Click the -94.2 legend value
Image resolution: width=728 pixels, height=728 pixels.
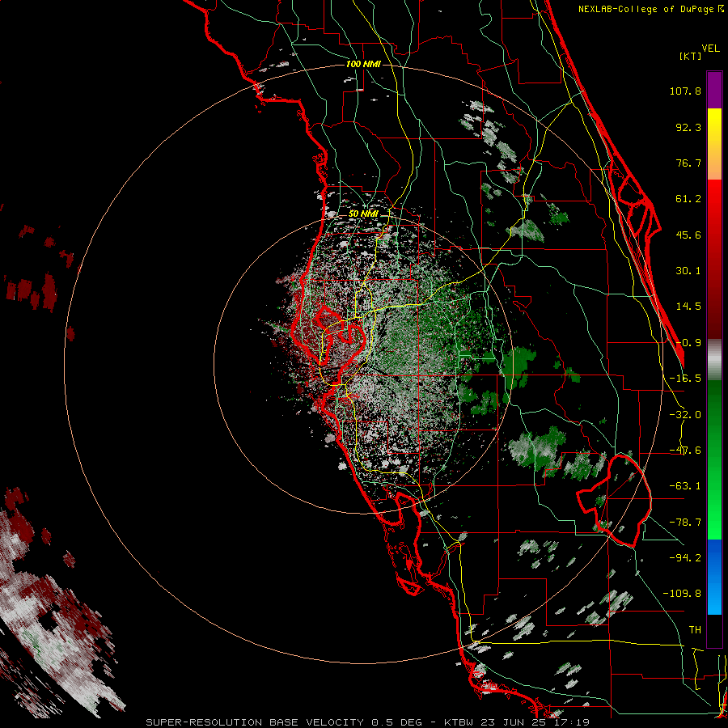[685, 558]
